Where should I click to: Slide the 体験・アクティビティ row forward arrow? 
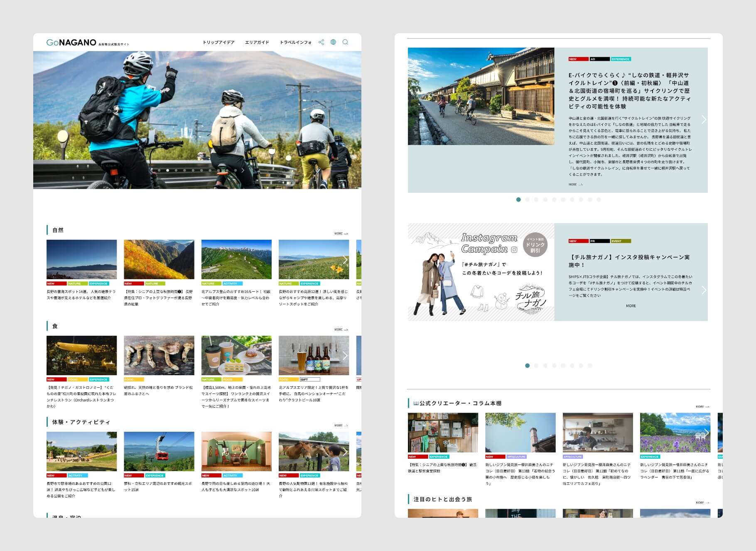click(x=345, y=452)
